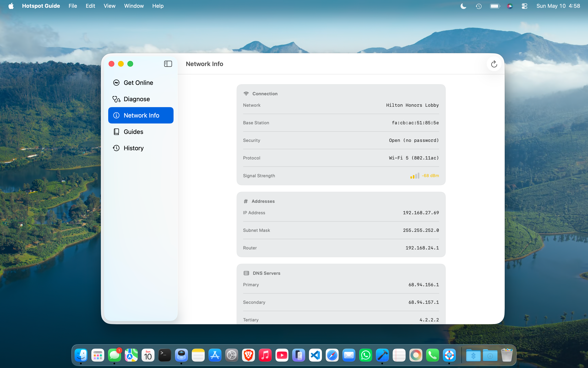This screenshot has width=588, height=368.
Task: Open the Edit menu
Action: point(90,6)
